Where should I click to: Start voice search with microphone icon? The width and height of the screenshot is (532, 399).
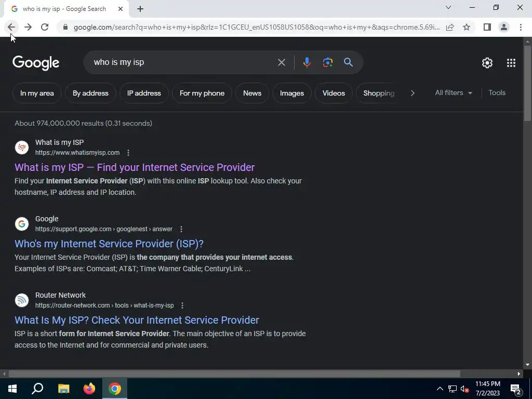pos(307,62)
